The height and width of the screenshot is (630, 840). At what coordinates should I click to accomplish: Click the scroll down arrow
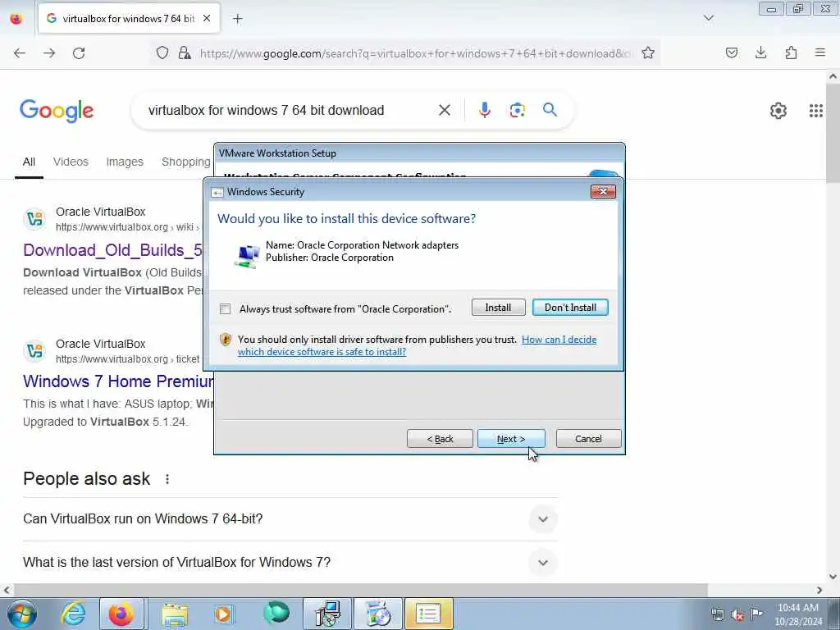pyautogui.click(x=833, y=577)
